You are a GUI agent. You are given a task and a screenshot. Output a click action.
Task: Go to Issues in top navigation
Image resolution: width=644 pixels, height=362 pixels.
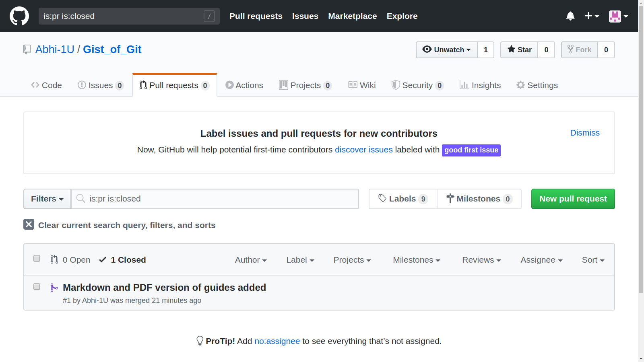click(305, 16)
